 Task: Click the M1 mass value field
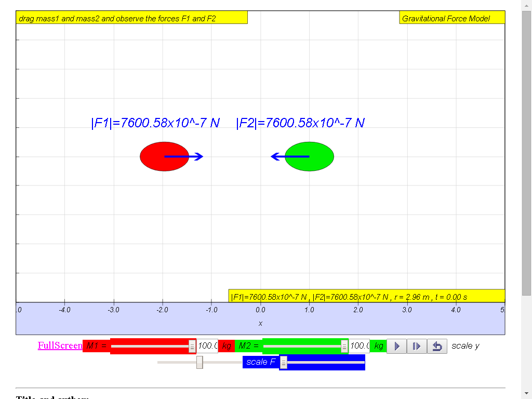[x=207, y=346]
